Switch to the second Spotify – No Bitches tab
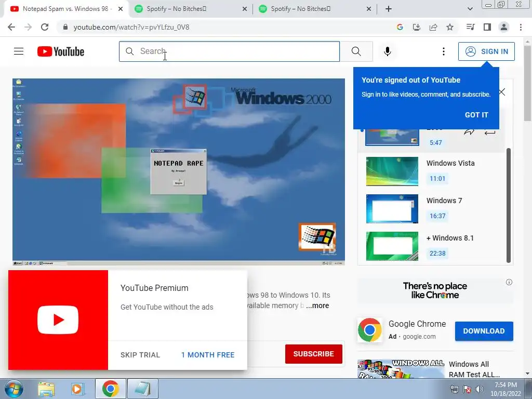Image resolution: width=532 pixels, height=399 pixels. pyautogui.click(x=315, y=9)
